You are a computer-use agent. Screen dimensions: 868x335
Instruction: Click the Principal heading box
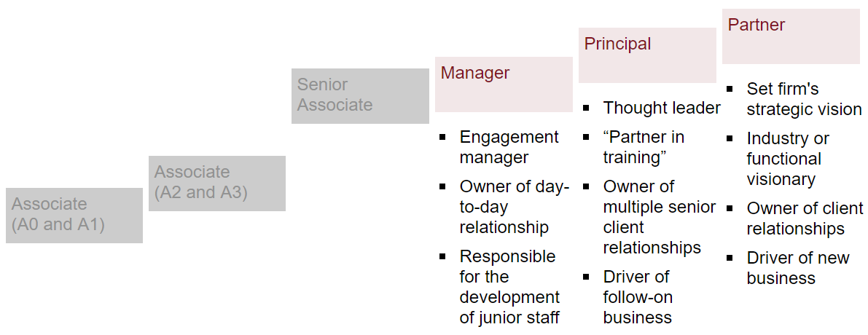tap(647, 55)
